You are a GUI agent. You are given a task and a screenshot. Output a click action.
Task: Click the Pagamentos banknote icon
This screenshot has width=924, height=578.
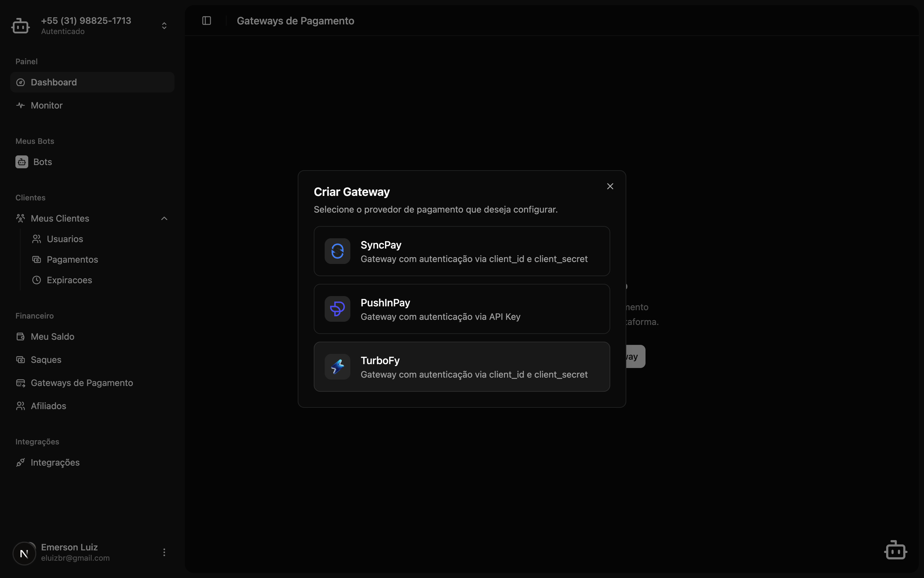(x=37, y=259)
